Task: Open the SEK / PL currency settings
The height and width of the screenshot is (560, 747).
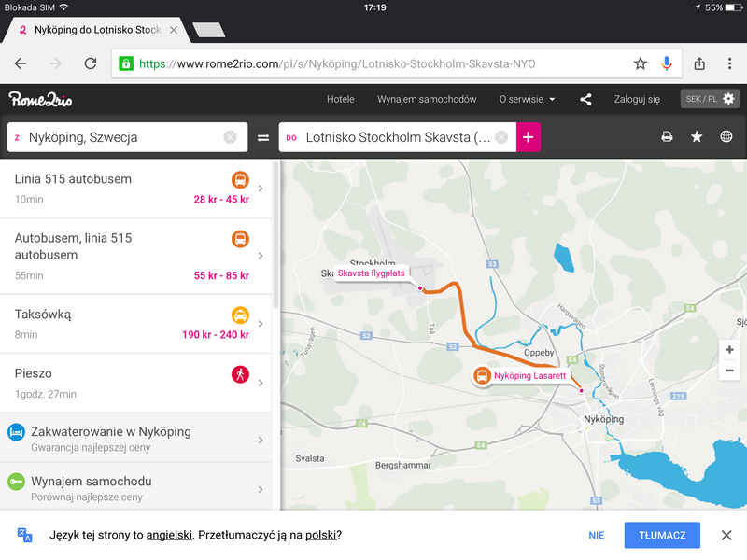Action: pyautogui.click(x=710, y=99)
